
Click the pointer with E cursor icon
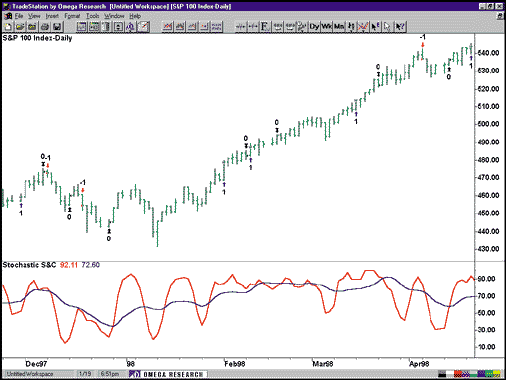[375, 27]
